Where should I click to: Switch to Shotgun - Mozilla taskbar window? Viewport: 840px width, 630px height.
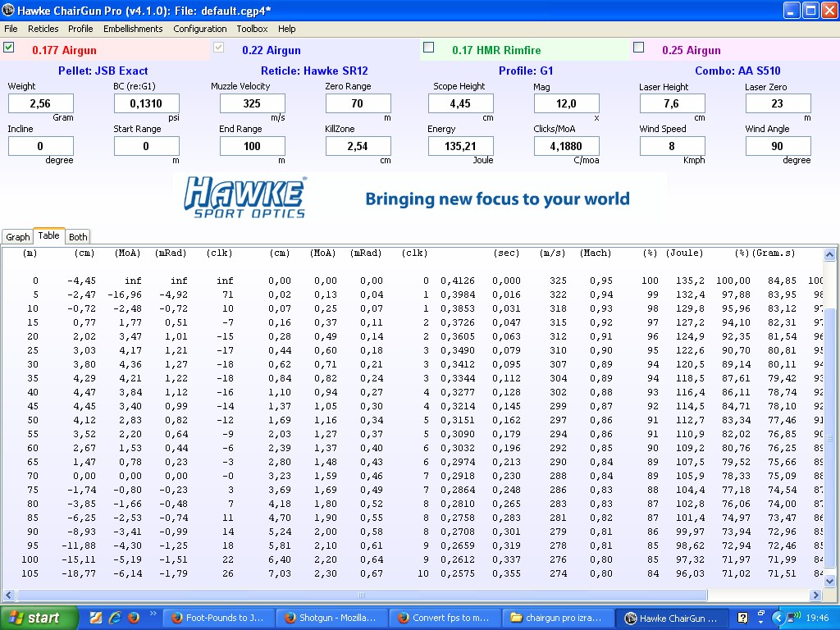pyautogui.click(x=331, y=618)
